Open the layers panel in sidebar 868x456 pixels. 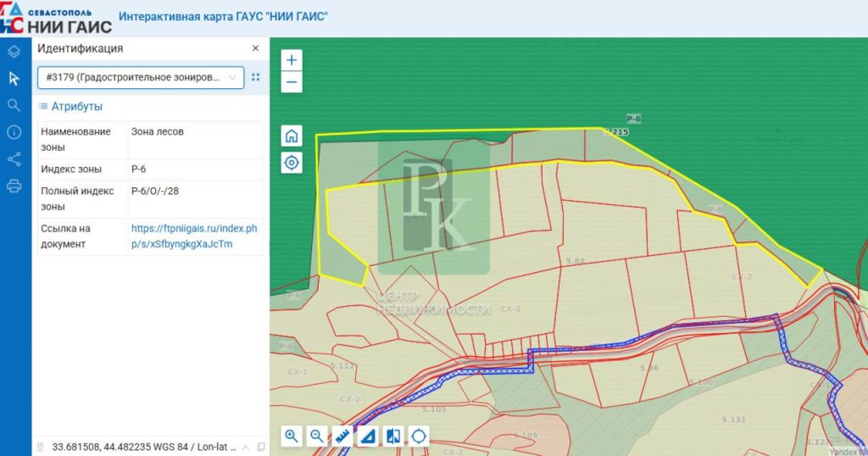click(14, 52)
